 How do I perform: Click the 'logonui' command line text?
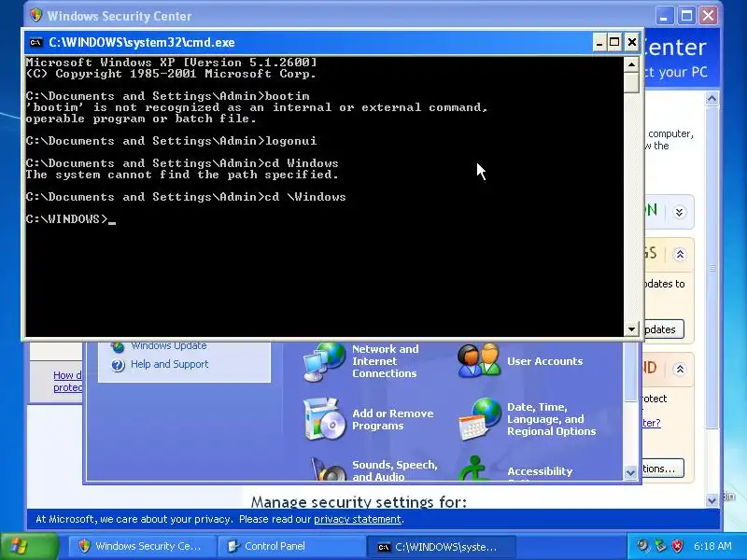coord(290,141)
